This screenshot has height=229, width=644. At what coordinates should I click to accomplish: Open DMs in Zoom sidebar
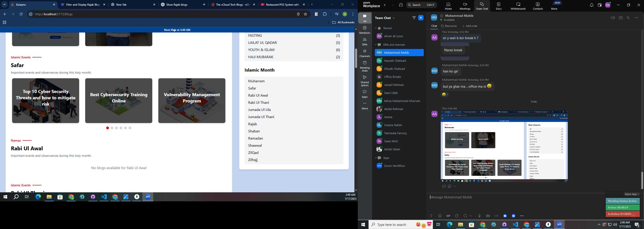click(x=365, y=42)
